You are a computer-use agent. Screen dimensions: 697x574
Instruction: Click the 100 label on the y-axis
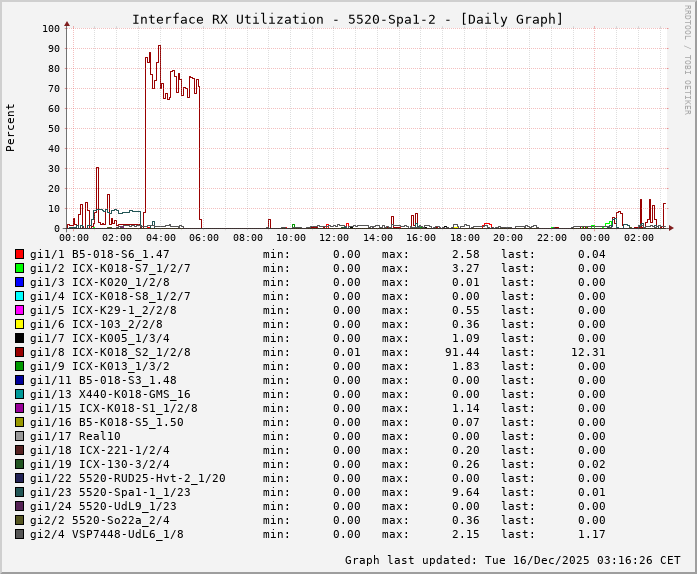[51, 28]
